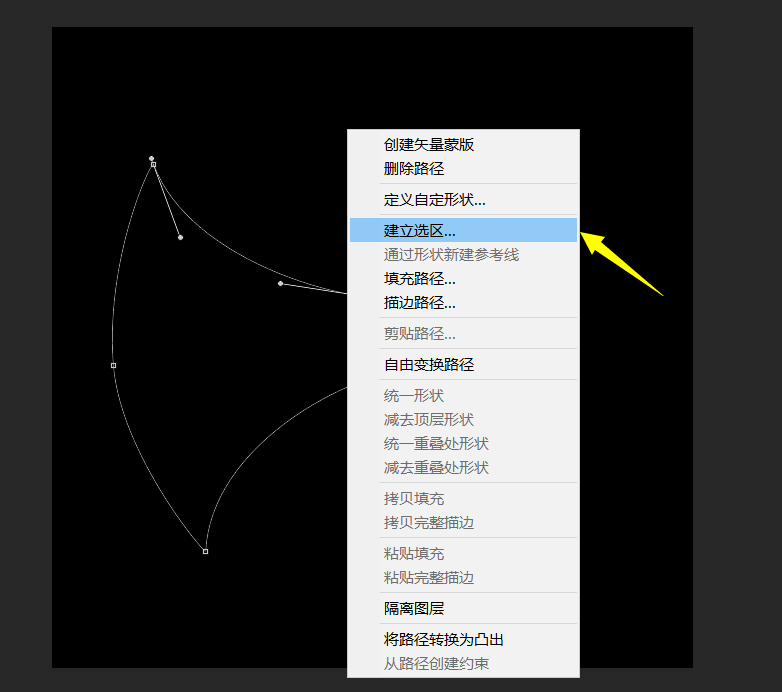Choose 创建矢量蒙版 from the context menu

[463, 145]
